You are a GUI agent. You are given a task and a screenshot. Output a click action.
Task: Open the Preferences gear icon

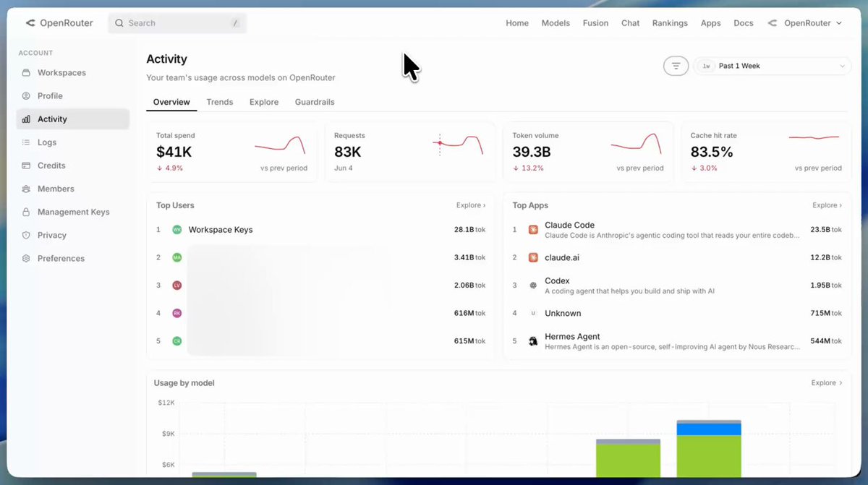26,258
